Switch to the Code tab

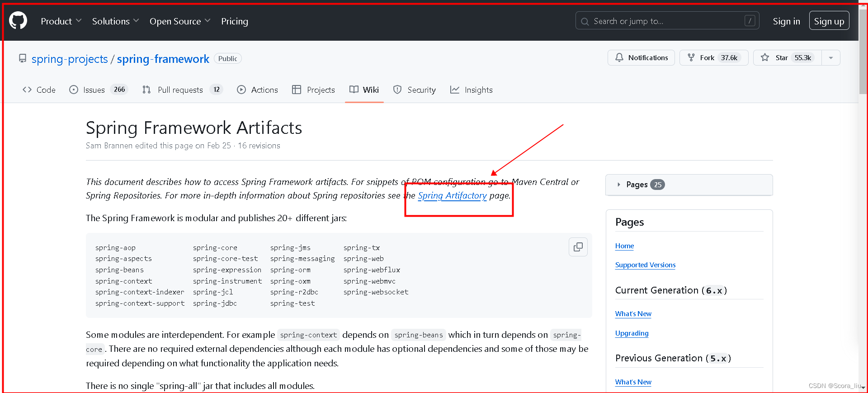tap(39, 90)
